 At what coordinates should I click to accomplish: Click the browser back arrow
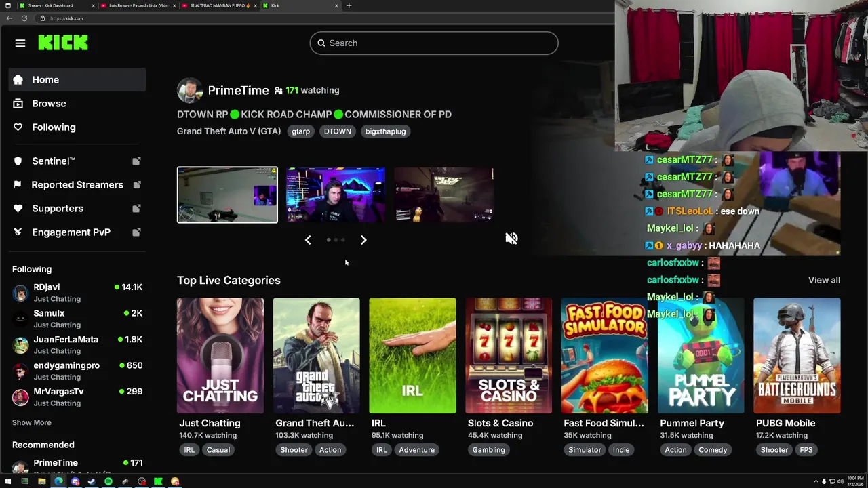[9, 18]
